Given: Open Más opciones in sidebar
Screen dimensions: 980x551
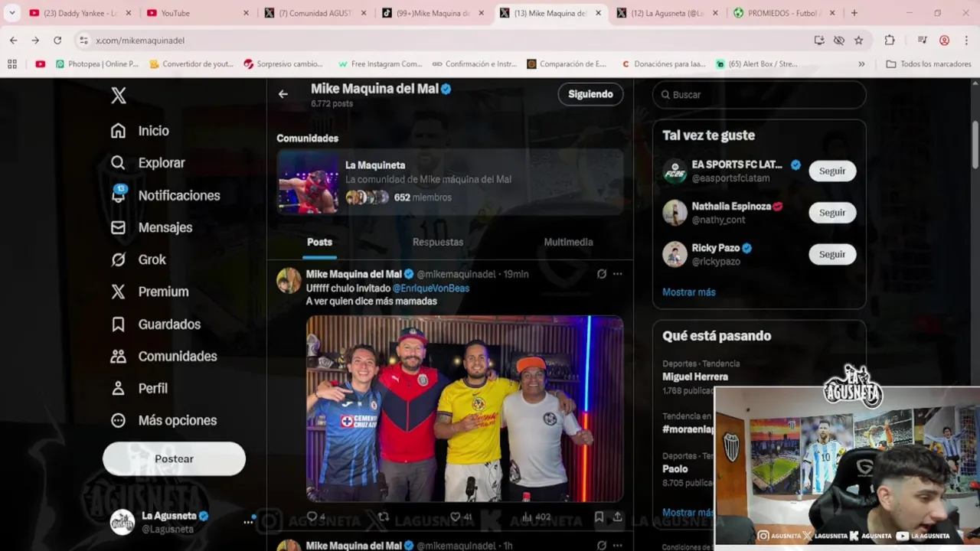Looking at the screenshot, I should [163, 420].
